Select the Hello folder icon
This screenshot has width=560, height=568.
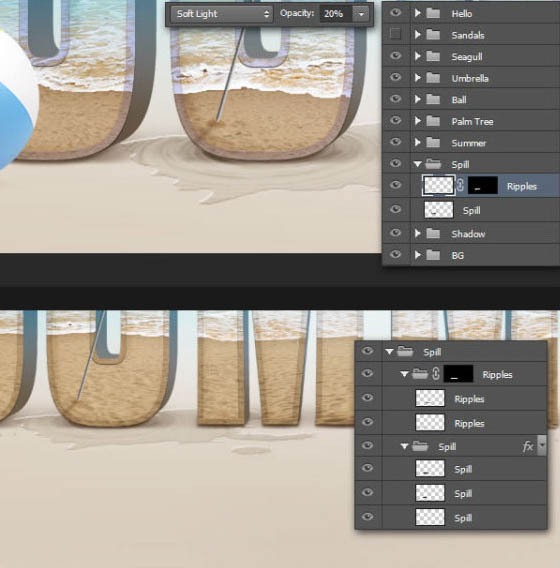(433, 13)
